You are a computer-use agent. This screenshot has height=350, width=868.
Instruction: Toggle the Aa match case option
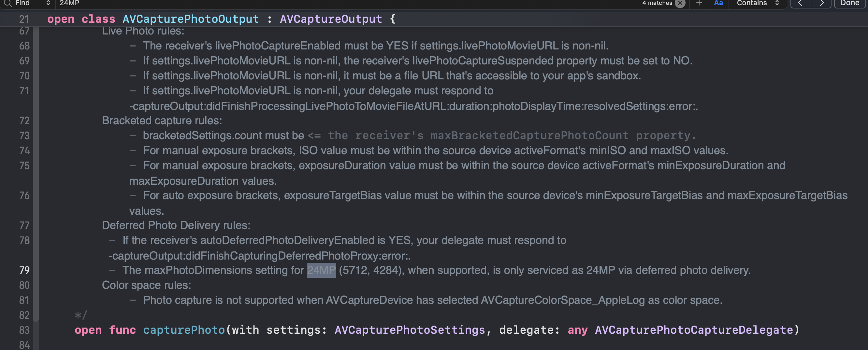(718, 3)
